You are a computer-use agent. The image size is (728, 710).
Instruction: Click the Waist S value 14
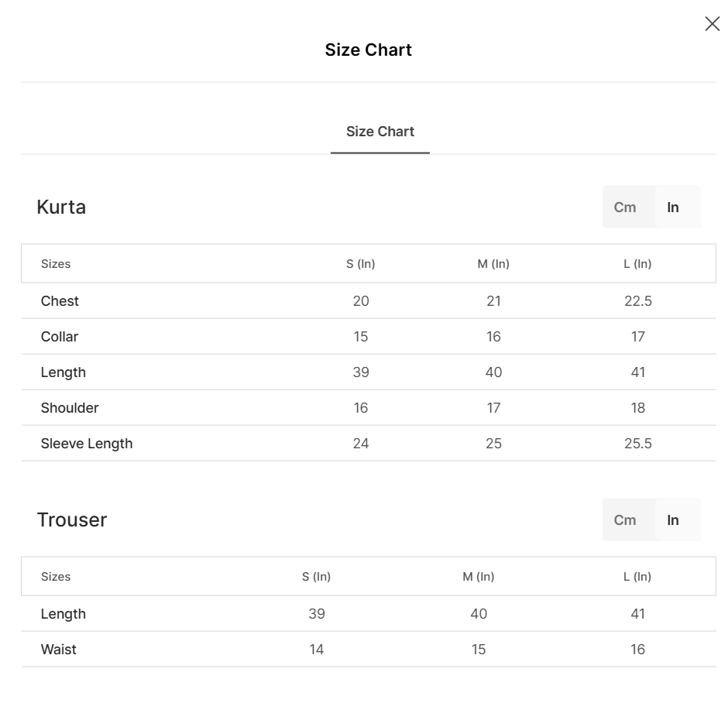pyautogui.click(x=317, y=650)
